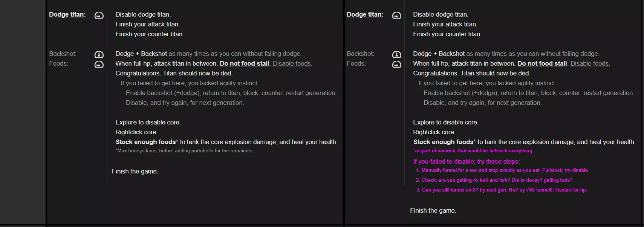Click left panel's "Finish the game." text
Viewport: 644px width, 227px height.
point(135,171)
